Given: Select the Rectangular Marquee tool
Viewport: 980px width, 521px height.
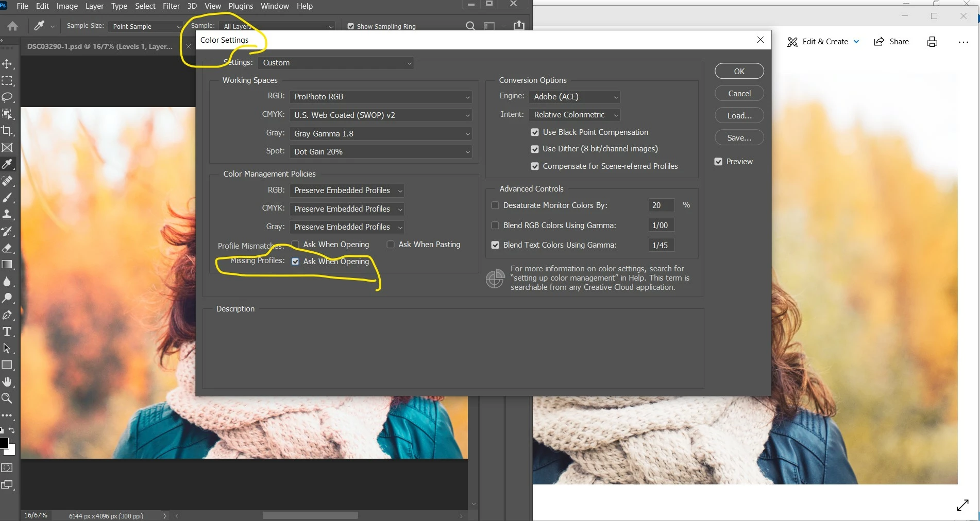Looking at the screenshot, I should [x=7, y=81].
